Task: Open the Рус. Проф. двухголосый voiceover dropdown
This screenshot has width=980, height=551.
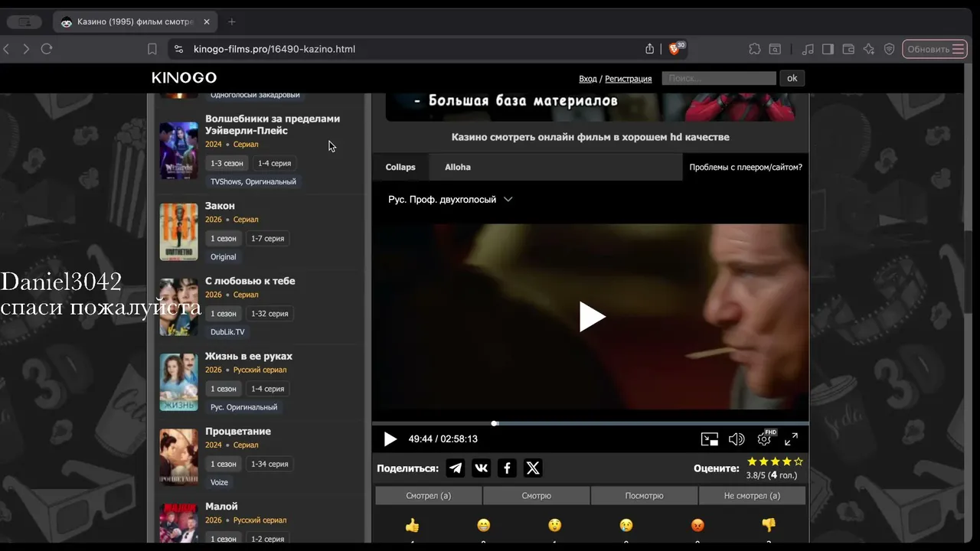Action: (x=450, y=200)
